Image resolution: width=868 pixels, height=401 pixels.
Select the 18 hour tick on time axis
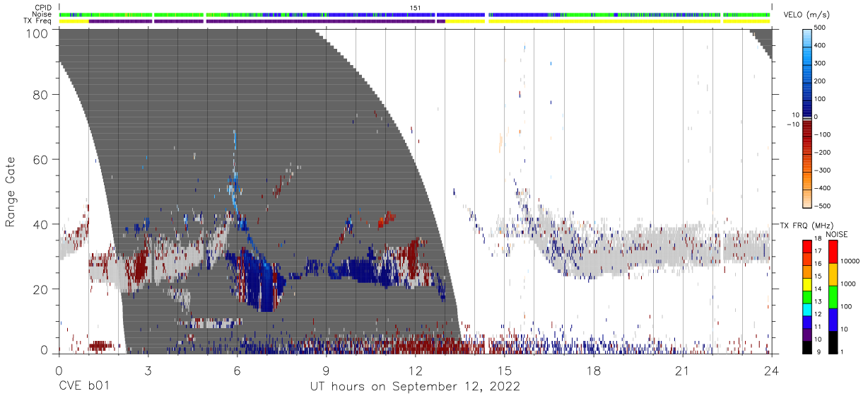coord(593,370)
